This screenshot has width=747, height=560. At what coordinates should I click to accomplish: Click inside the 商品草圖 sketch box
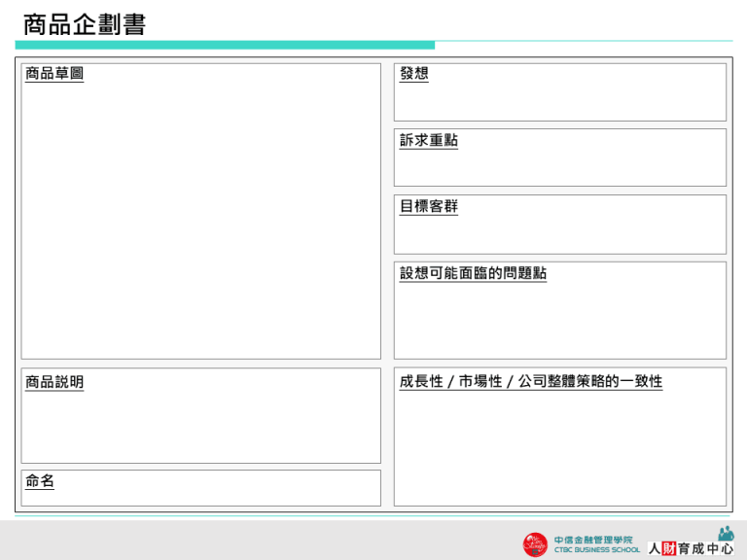200,224
